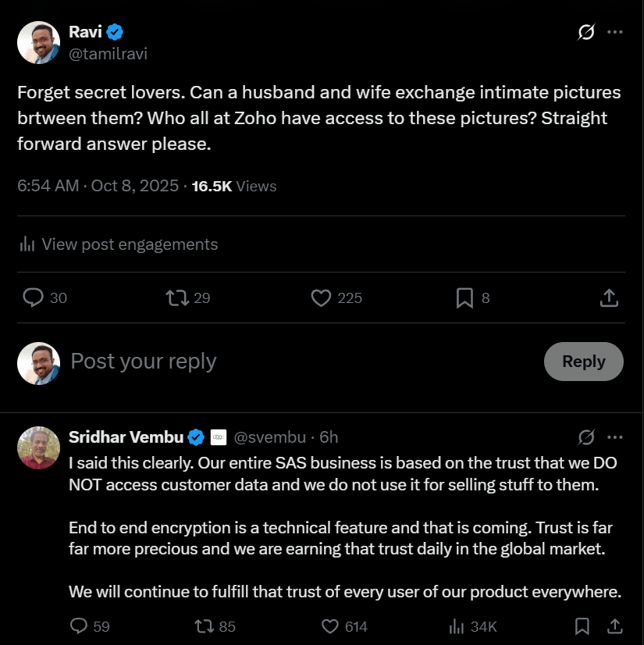Reply to Sridhar Vembu's comment
This screenshot has height=645, width=644.
[x=79, y=626]
